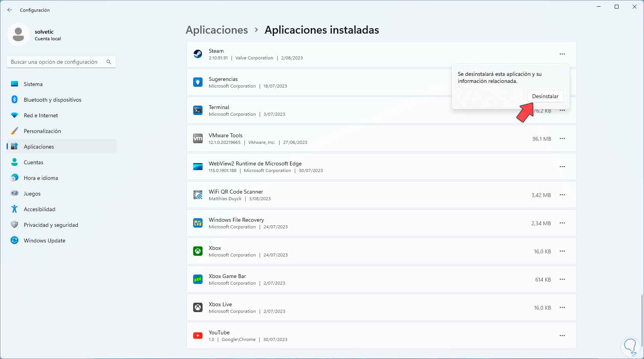The width and height of the screenshot is (644, 359).
Task: Minimize the Configuración window
Action: point(599,7)
